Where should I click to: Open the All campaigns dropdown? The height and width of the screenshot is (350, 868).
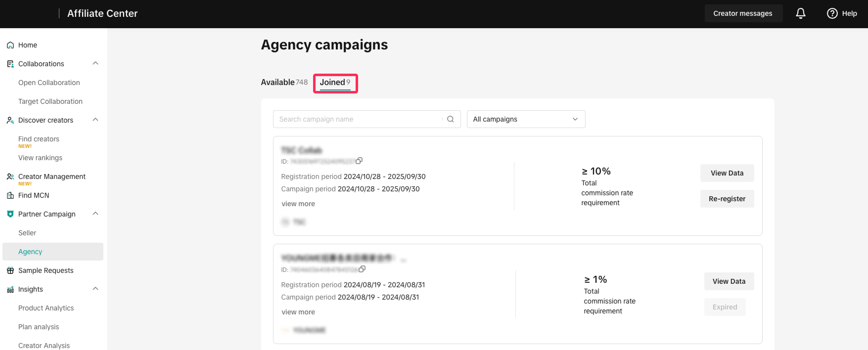click(526, 119)
